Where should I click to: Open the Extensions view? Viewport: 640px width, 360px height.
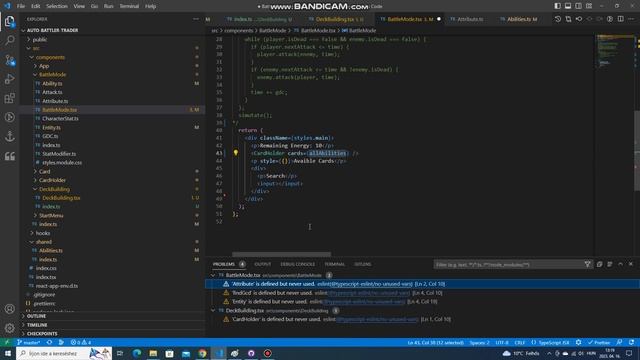click(9, 98)
